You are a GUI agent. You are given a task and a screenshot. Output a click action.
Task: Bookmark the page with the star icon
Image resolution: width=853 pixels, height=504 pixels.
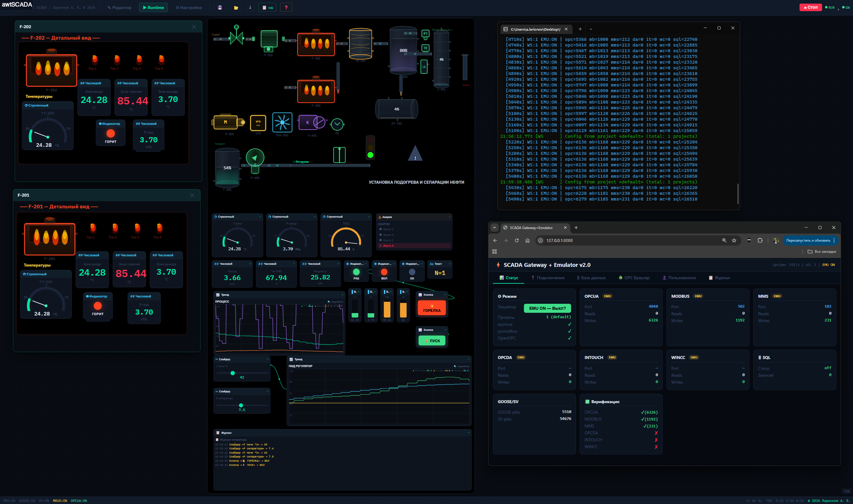click(x=734, y=240)
